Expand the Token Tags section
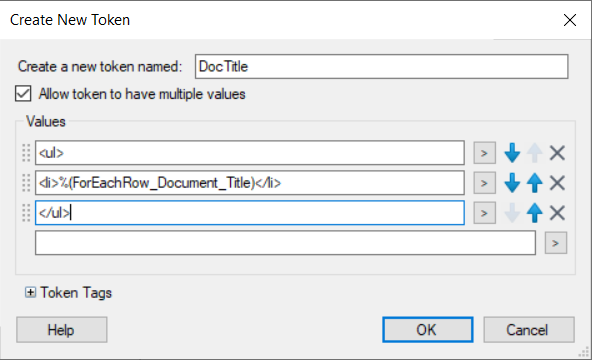Viewport: 592px width, 360px height. pyautogui.click(x=30, y=292)
